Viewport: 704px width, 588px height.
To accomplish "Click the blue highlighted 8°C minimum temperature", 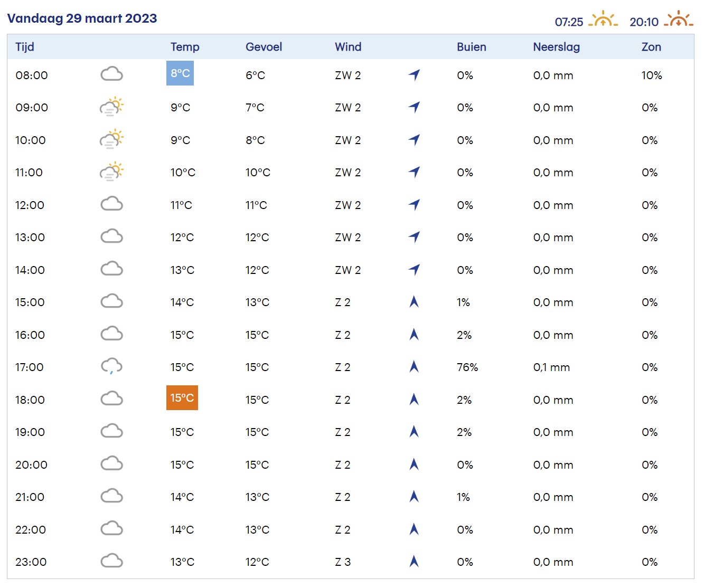I will (x=180, y=73).
